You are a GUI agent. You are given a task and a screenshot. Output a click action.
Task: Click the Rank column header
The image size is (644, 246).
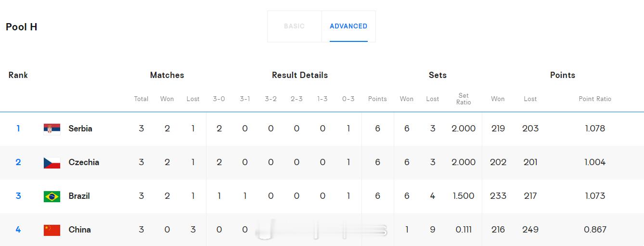pos(18,75)
